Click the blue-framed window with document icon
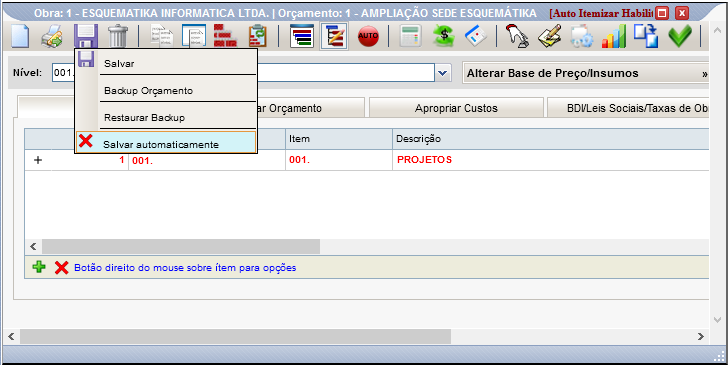Screen dimensions: 728x365 coord(194,36)
